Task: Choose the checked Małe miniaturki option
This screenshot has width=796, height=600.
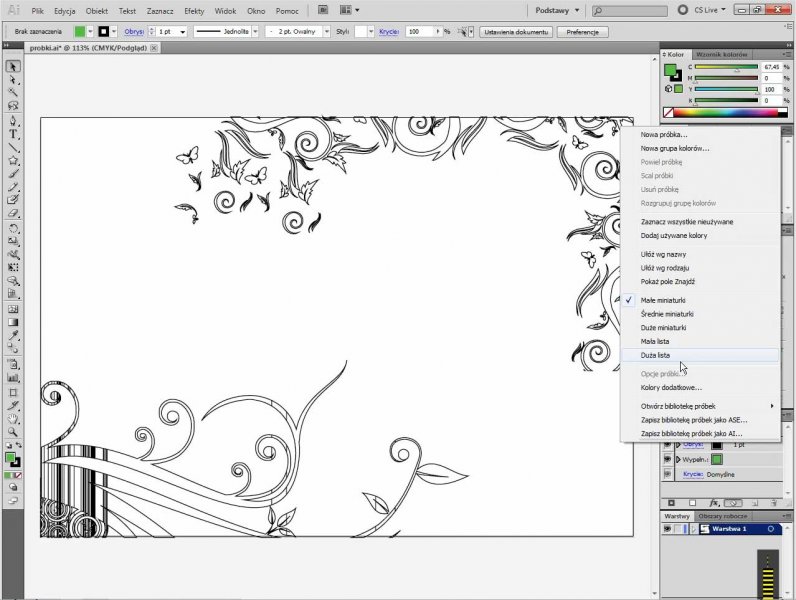Action: pyautogui.click(x=663, y=300)
